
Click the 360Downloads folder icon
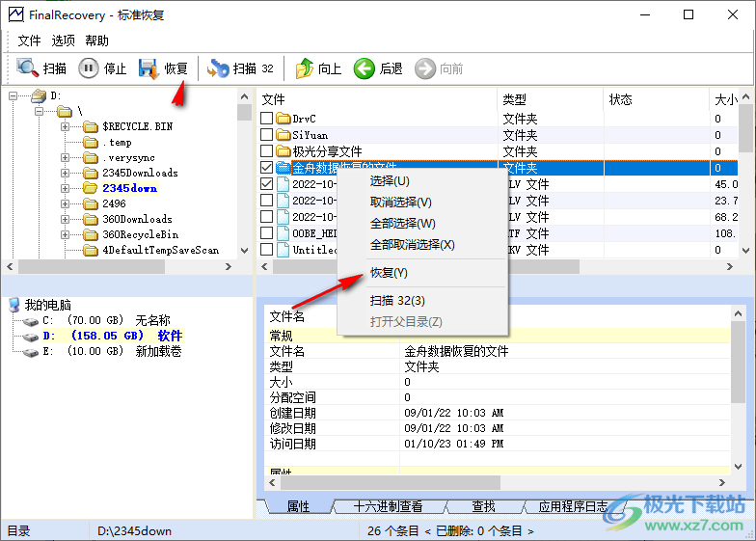(x=91, y=220)
